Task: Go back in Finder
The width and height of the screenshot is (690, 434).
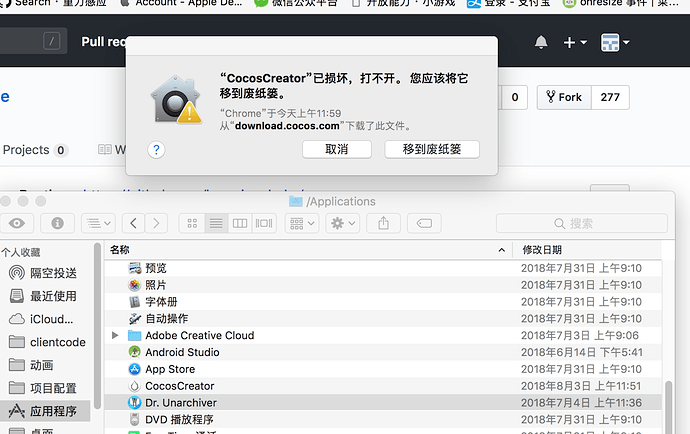Action: point(134,223)
